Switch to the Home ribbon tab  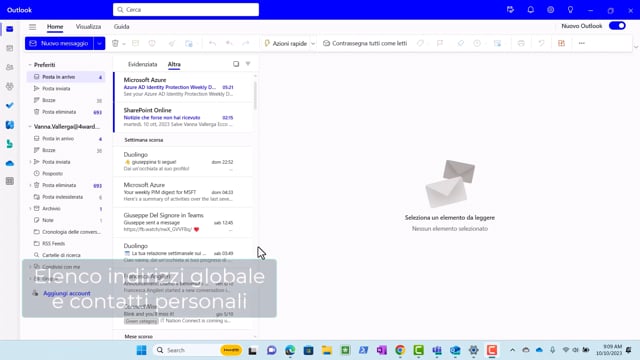[55, 27]
